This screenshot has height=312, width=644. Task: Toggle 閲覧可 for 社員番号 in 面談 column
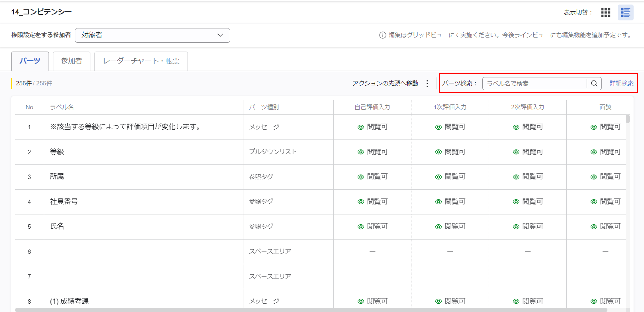click(x=610, y=202)
